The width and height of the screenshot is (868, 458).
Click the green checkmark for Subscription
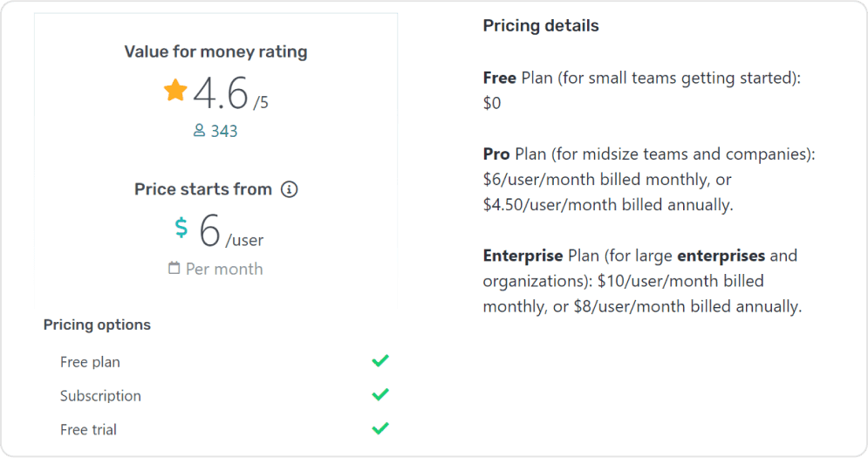379,394
